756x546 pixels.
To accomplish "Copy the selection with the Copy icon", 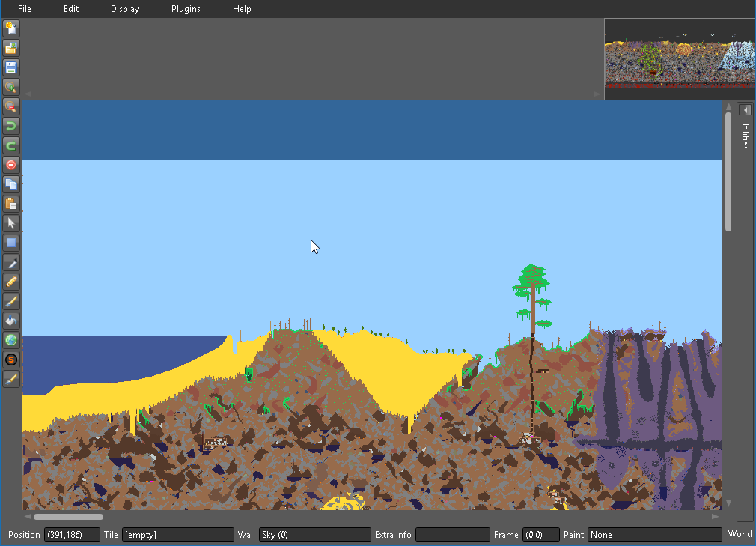I will [11, 184].
